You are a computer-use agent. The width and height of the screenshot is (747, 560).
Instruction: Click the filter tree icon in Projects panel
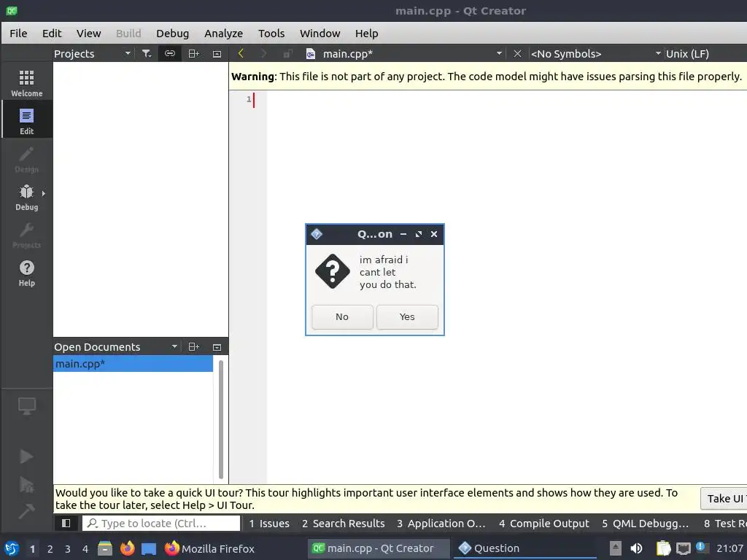click(x=147, y=54)
